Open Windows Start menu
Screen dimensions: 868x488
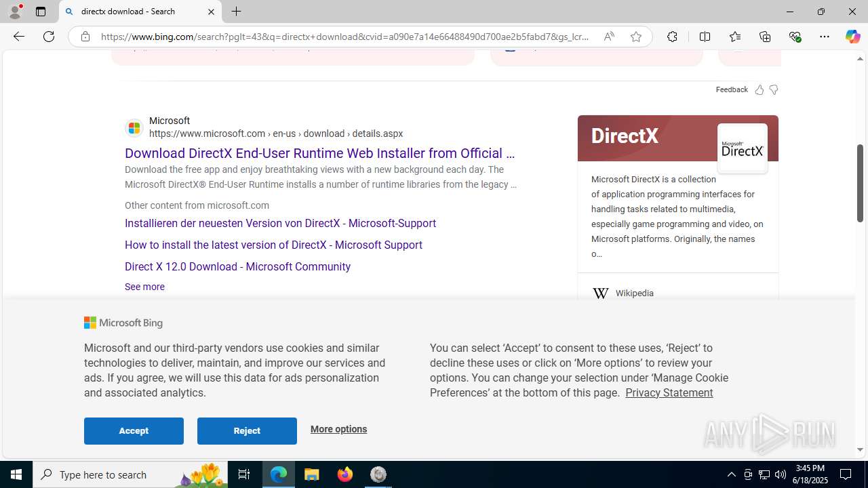click(16, 474)
